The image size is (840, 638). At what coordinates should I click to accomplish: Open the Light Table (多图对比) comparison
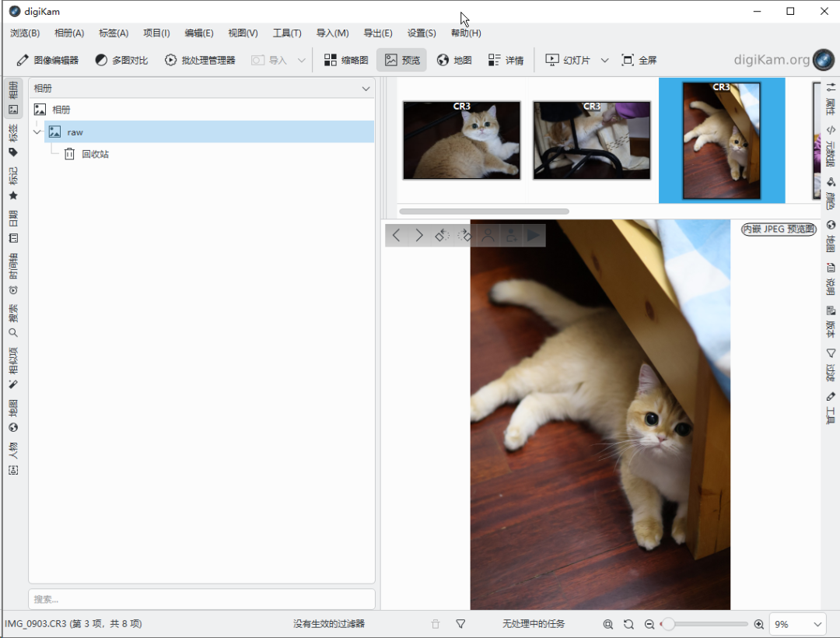[x=121, y=60]
